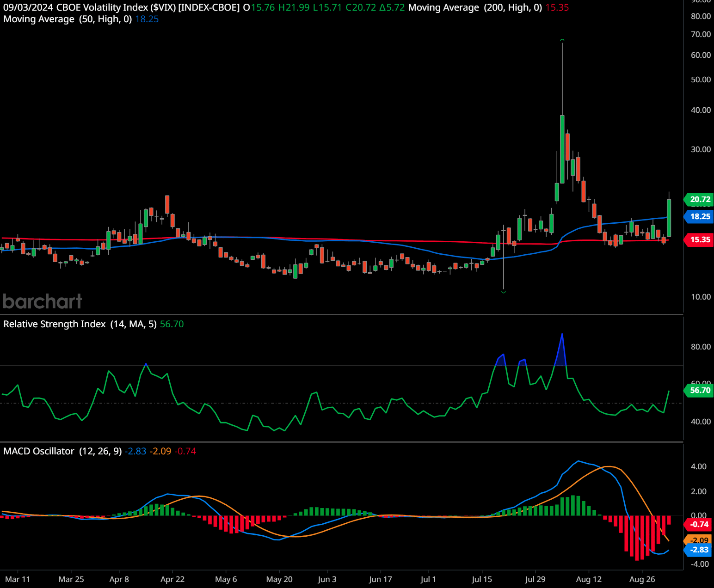
Task: Click the 10.00 price axis label
Action: (701, 297)
